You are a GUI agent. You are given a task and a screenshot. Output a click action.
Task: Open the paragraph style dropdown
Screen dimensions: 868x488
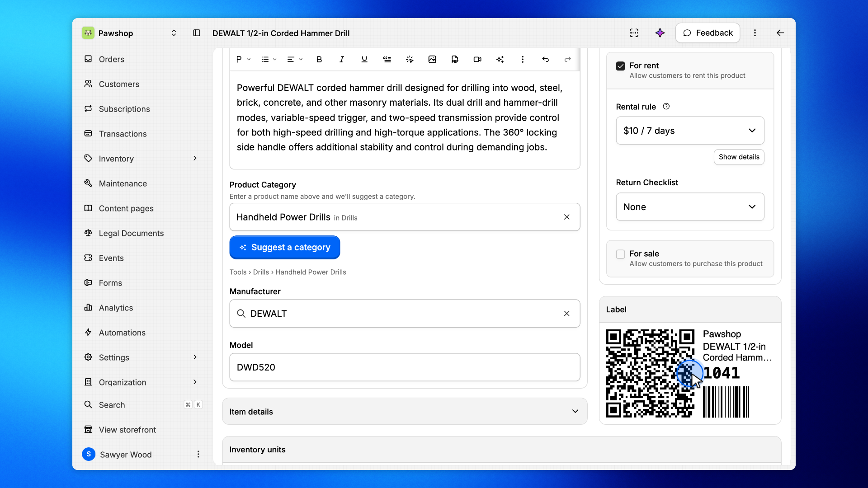(243, 59)
